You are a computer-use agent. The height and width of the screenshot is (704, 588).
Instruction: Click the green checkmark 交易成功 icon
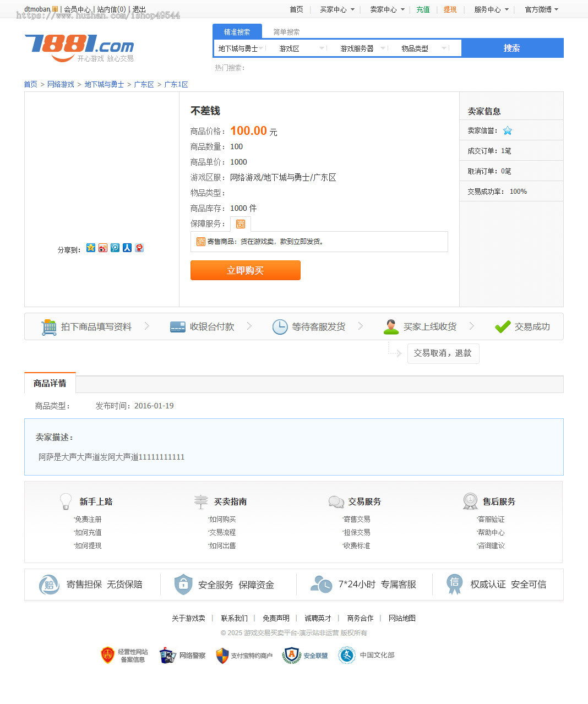tap(503, 327)
